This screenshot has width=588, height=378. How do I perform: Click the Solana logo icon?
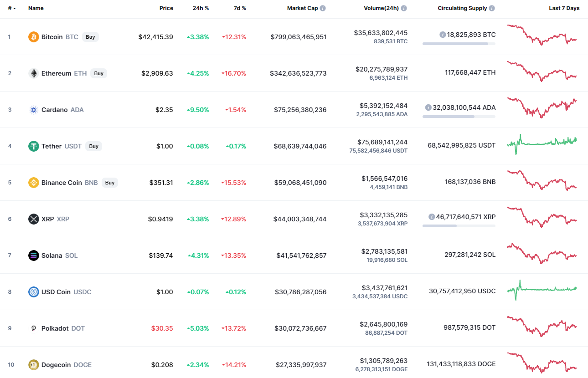point(34,255)
